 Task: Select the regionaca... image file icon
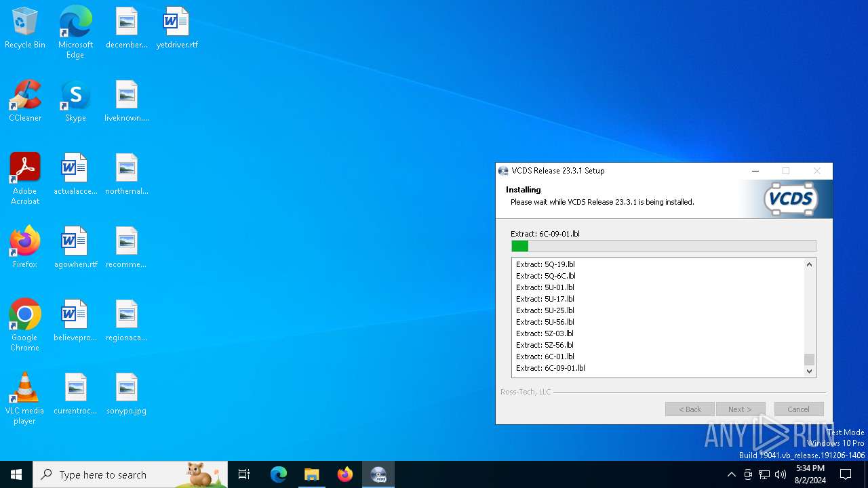126,321
